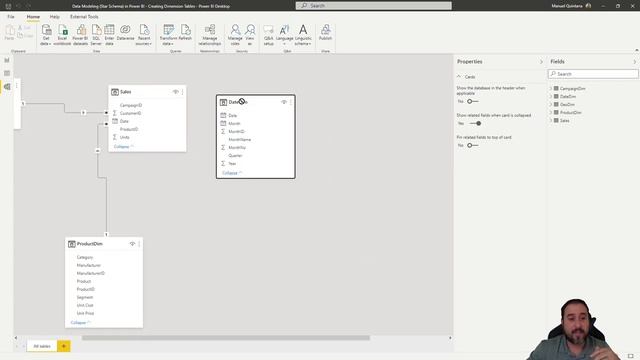The width and height of the screenshot is (640, 360).
Task: Toggle show database in header switch
Action: point(473,101)
